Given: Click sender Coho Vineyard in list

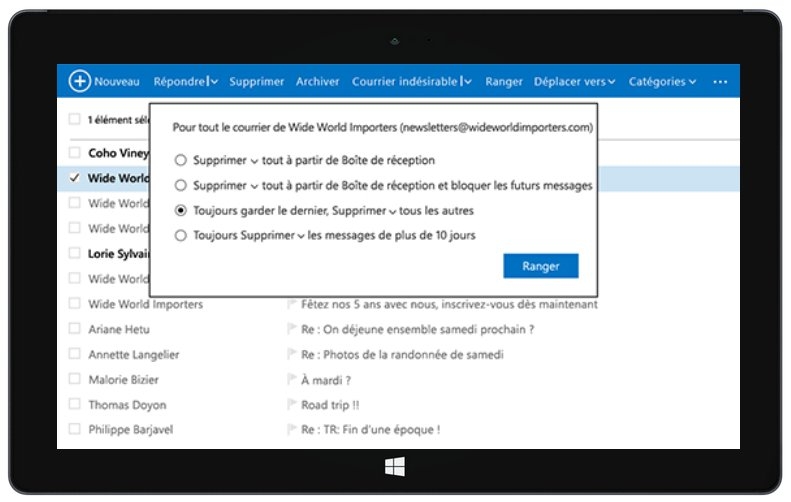Looking at the screenshot, I should click(x=119, y=153).
